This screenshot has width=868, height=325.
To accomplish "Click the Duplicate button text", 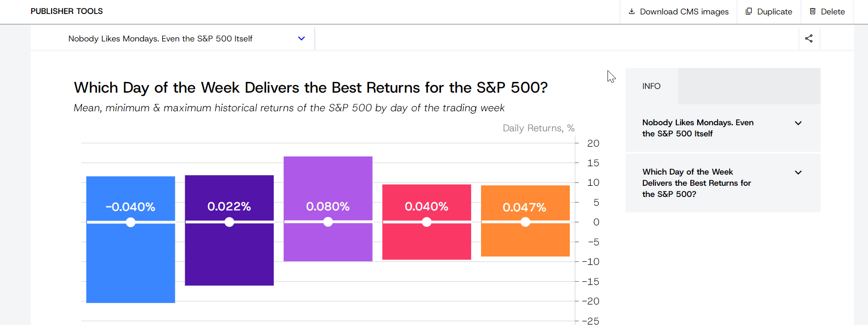I will tap(775, 12).
